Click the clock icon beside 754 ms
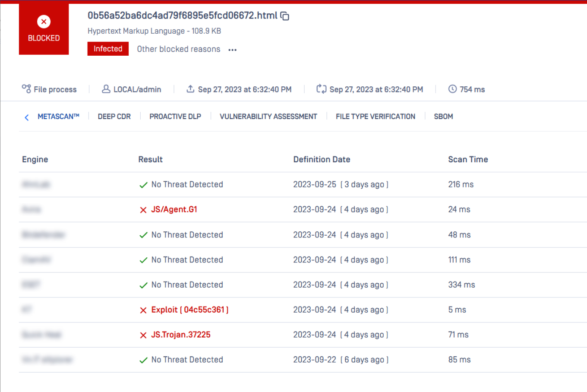 (452, 89)
